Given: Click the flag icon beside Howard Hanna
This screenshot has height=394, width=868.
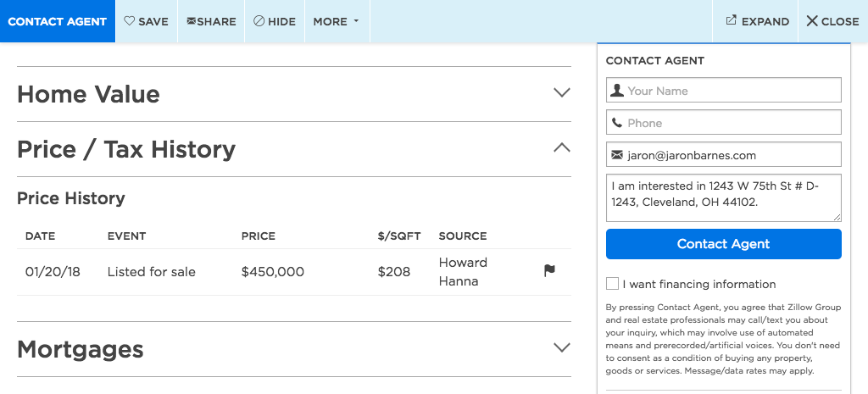Looking at the screenshot, I should point(549,271).
